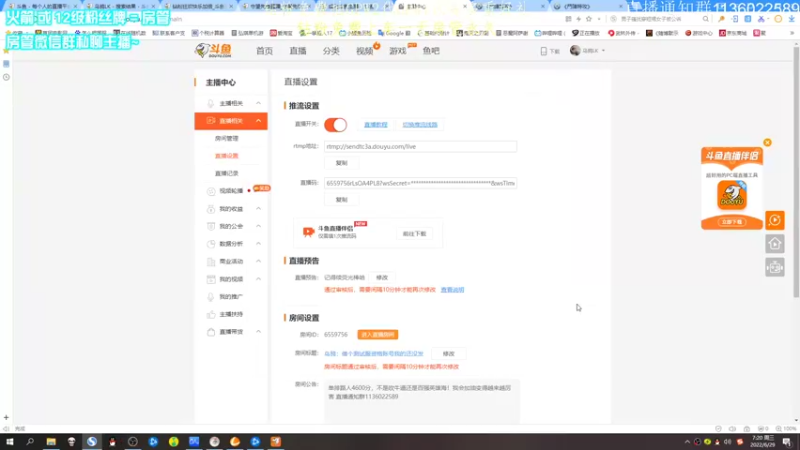
Task: Open 视频 in the top navigation
Action: (x=364, y=51)
